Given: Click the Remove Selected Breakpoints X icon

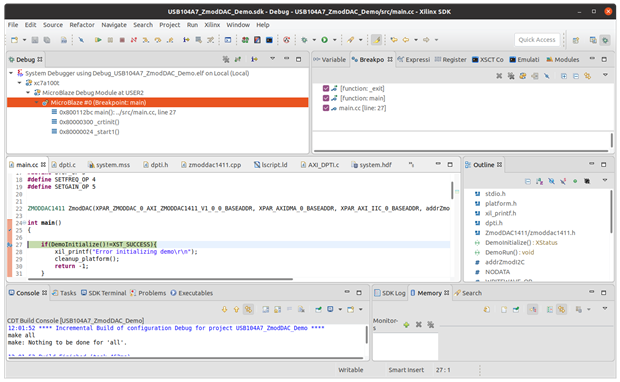Looking at the screenshot, I should click(499, 76).
